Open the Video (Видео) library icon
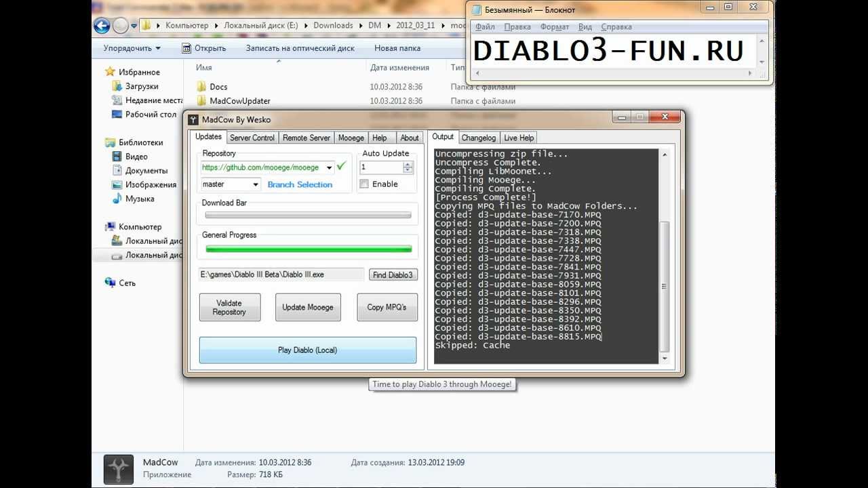Screen dimensions: 868x488 coord(117,157)
